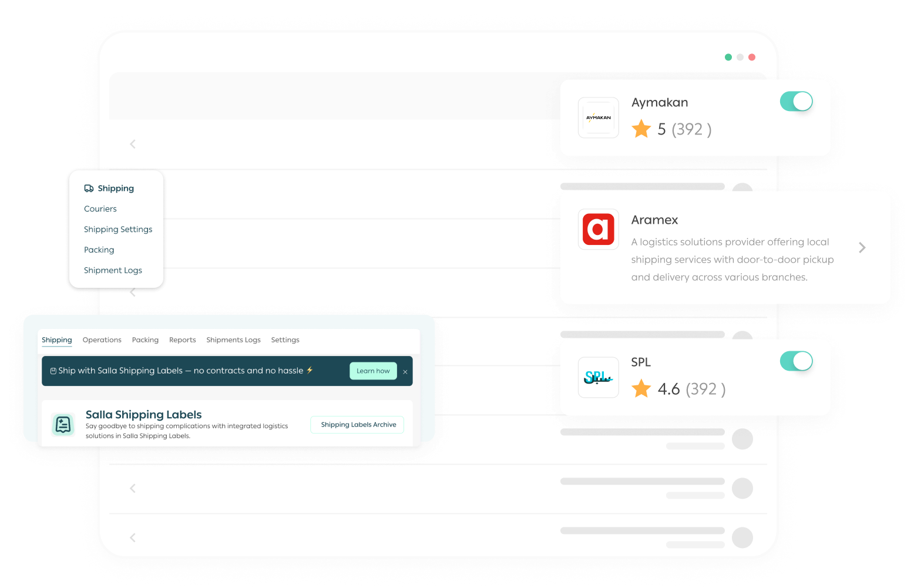Click the Salla Shipping Labels icon

pyautogui.click(x=63, y=424)
